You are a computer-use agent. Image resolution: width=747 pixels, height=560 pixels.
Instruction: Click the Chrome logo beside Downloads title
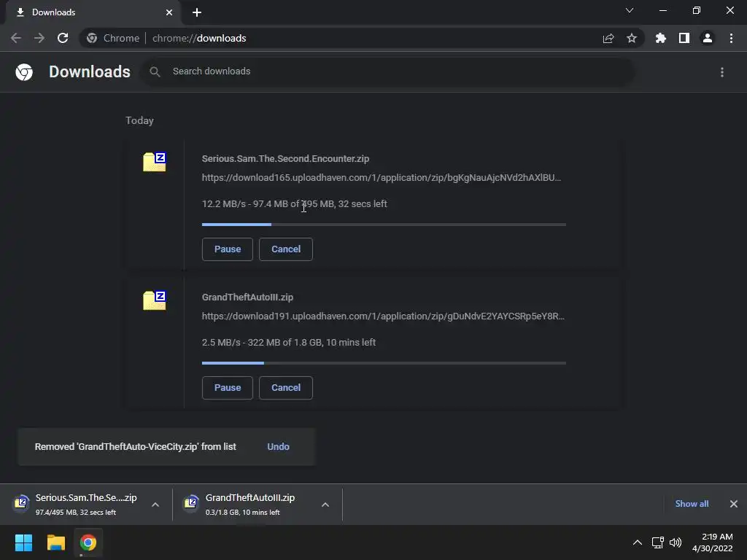pos(24,72)
